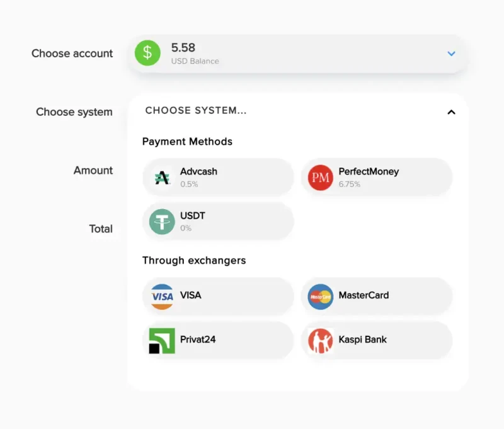Click the CHOOSE SYSTEM... dropdown header
Screen dimensions: 504x429
[x=297, y=111]
